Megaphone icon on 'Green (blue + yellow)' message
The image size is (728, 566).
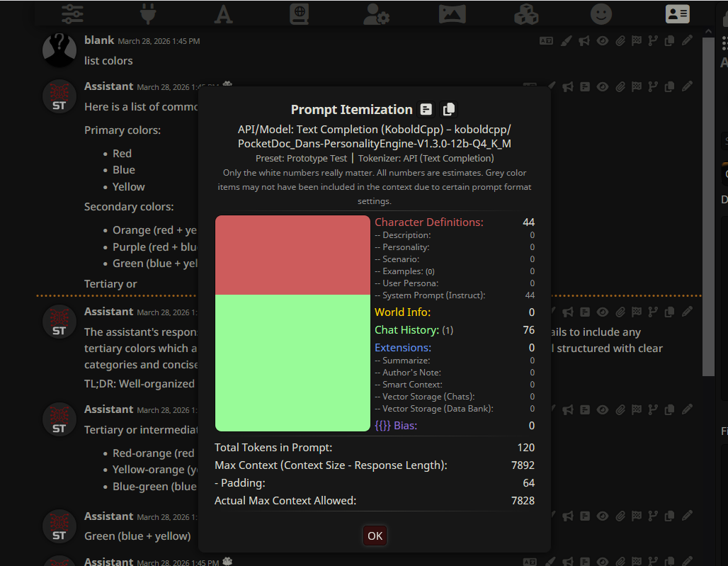[x=567, y=516]
